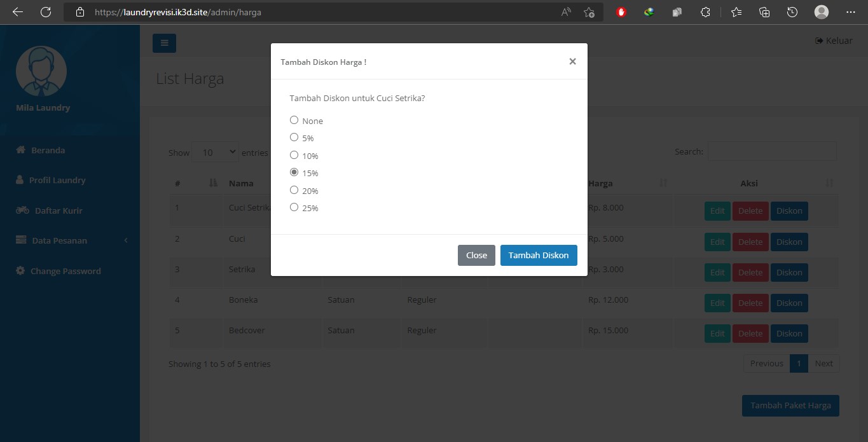Viewport: 868px width, 442px height.
Task: Open the Show entries count dropdown
Action: pyautogui.click(x=215, y=153)
